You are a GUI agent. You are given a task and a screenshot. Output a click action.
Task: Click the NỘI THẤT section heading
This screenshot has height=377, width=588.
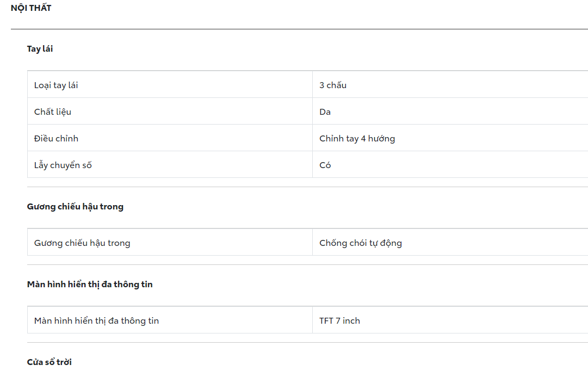(31, 8)
